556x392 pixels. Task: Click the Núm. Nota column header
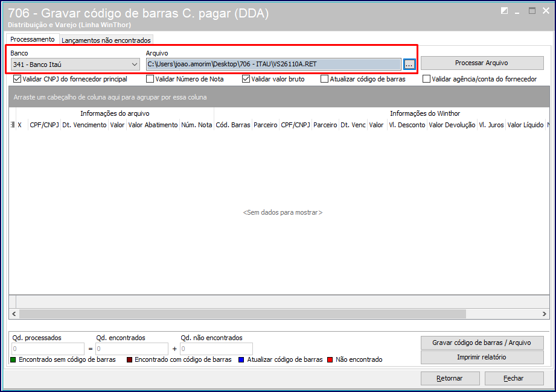(196, 125)
